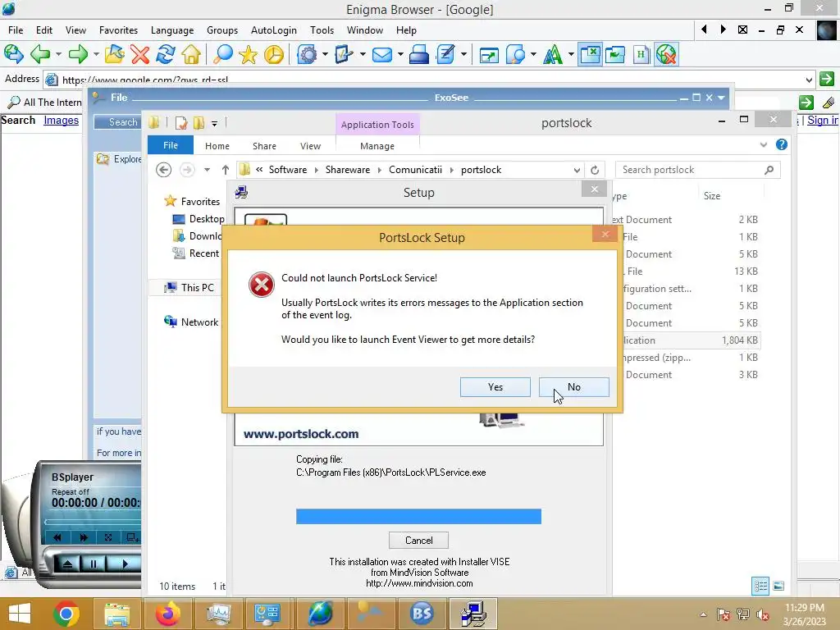This screenshot has width=840, height=630.
Task: Open Chrome from the taskbar
Action: tap(66, 614)
